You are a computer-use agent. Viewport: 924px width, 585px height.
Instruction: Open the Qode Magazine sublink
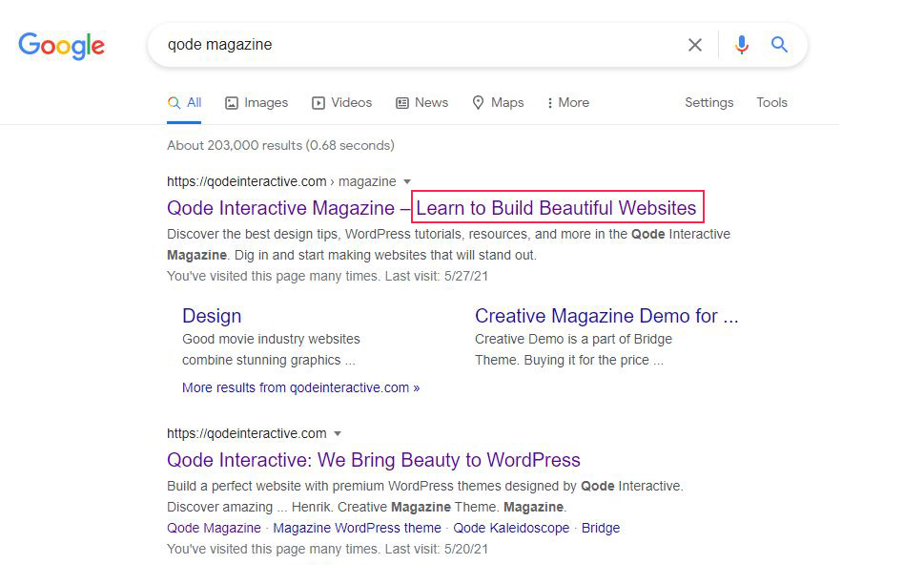pyautogui.click(x=214, y=528)
